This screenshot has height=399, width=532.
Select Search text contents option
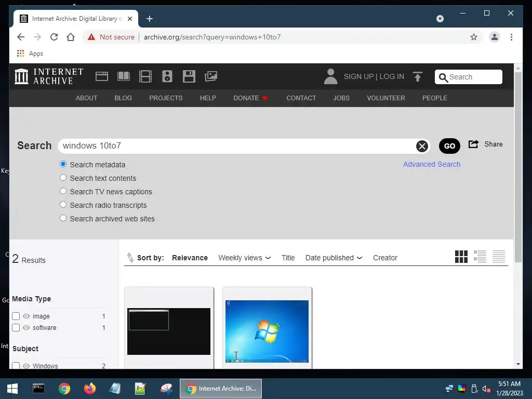(x=63, y=178)
